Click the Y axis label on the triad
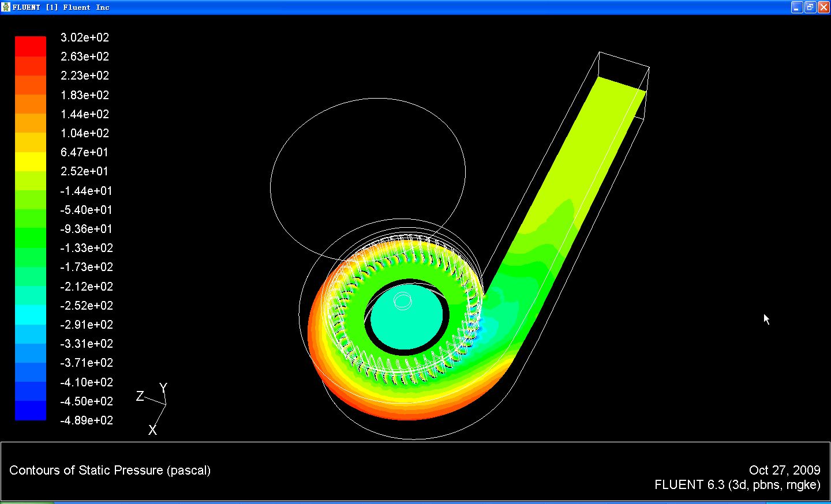The height and width of the screenshot is (504, 831). 163,388
